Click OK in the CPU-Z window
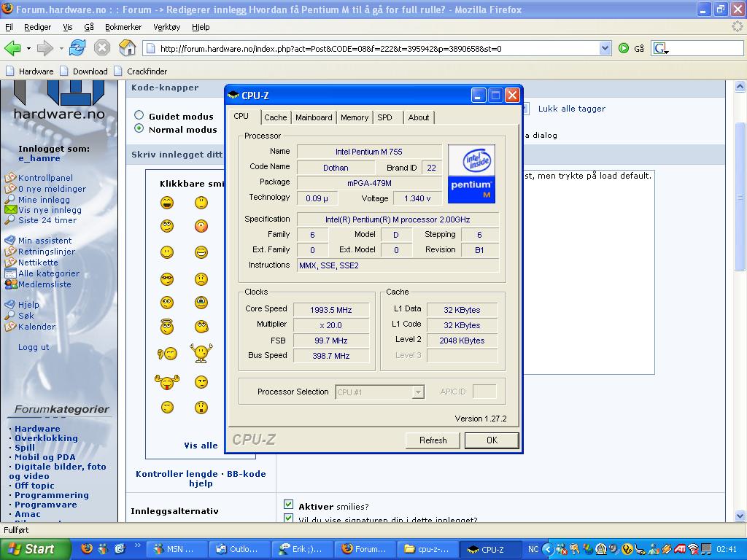 coord(492,440)
